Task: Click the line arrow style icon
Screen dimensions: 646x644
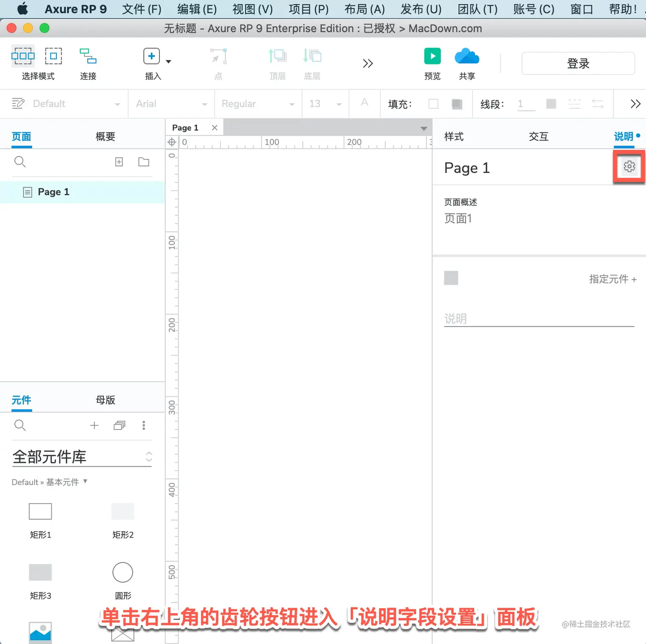Action: [x=598, y=104]
